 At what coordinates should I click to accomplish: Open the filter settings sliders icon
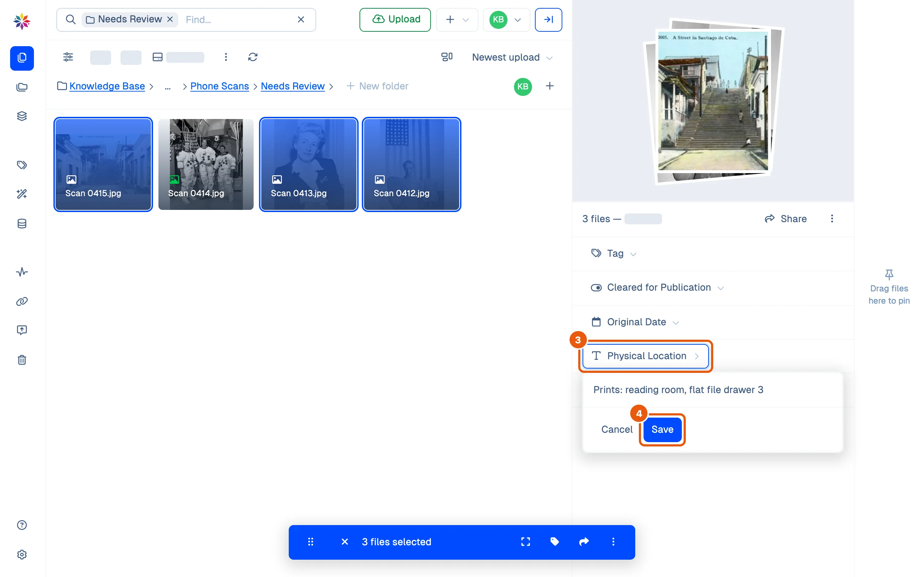(68, 57)
